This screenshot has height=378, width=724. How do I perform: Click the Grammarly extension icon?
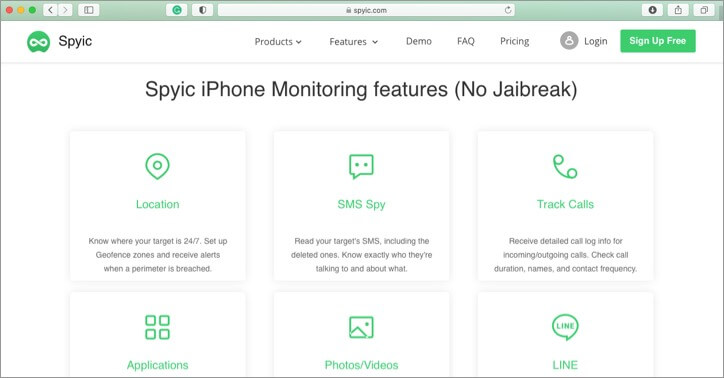point(177,10)
